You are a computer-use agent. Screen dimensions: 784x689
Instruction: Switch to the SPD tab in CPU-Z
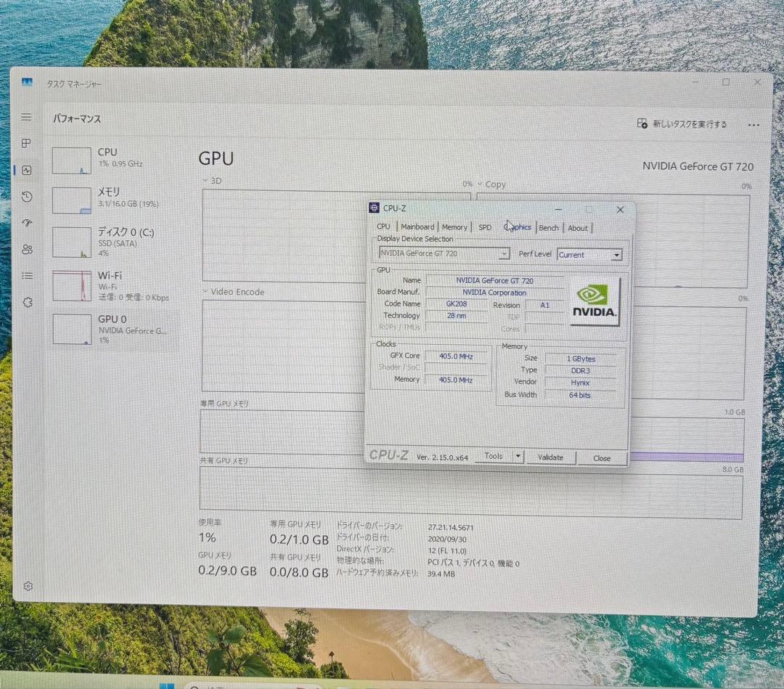click(484, 227)
